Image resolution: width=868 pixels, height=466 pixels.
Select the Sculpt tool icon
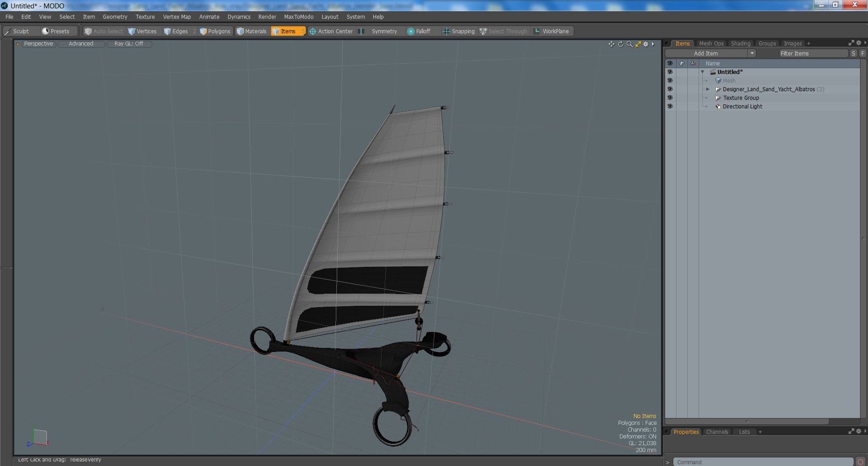coord(8,31)
